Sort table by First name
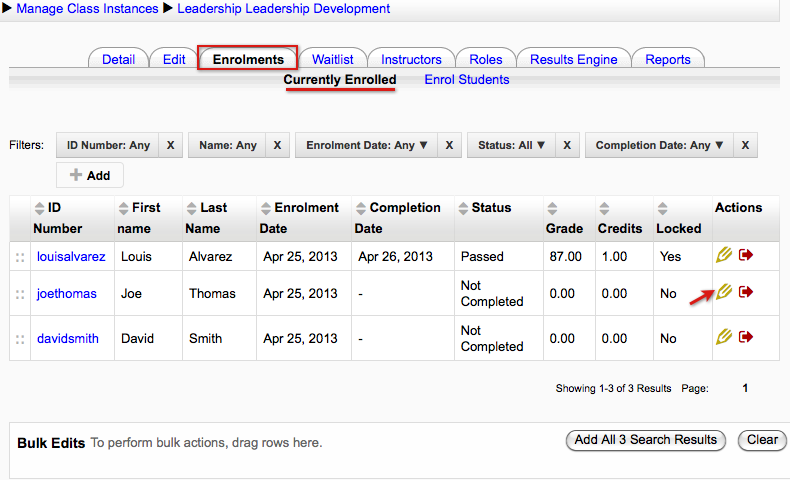The image size is (790, 480). click(x=123, y=208)
